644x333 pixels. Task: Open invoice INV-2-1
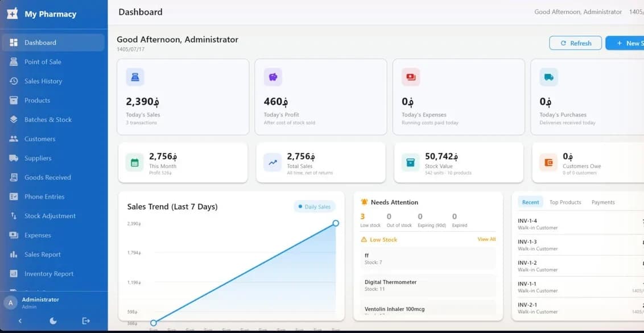coord(581,308)
